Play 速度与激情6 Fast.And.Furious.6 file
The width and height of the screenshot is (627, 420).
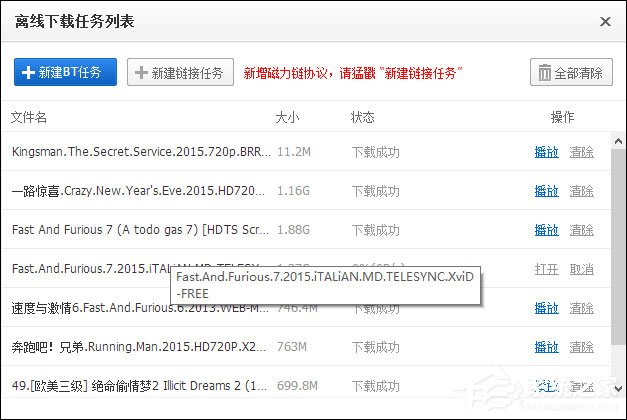point(547,308)
